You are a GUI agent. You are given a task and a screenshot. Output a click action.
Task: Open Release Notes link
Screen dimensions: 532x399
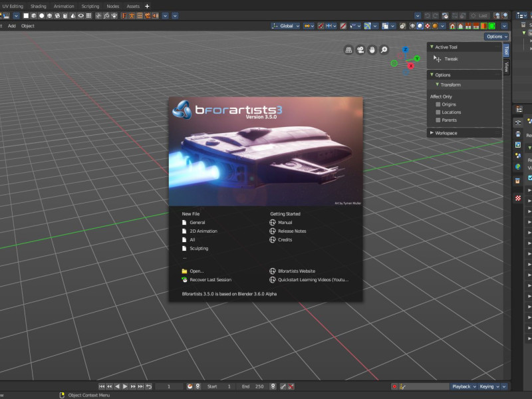292,231
